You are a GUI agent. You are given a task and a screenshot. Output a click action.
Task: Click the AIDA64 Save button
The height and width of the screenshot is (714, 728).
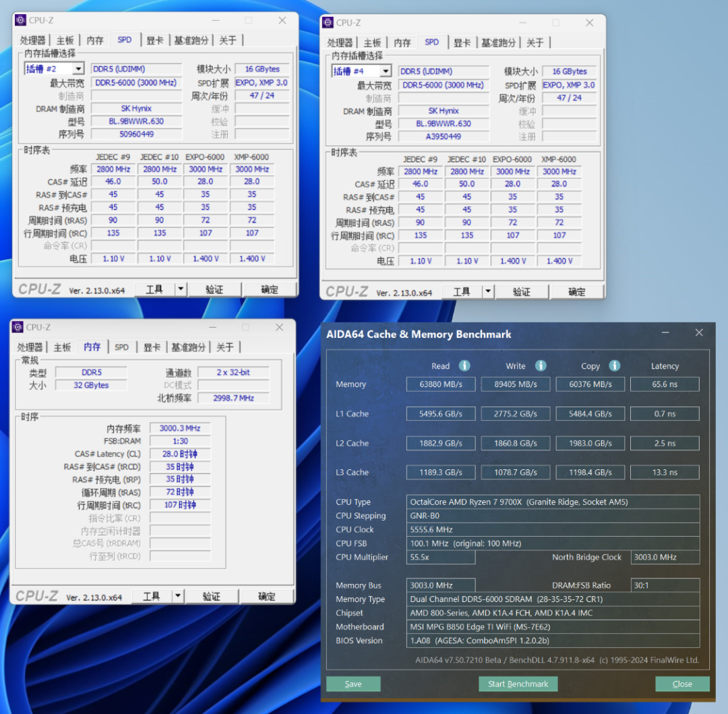pyautogui.click(x=353, y=684)
